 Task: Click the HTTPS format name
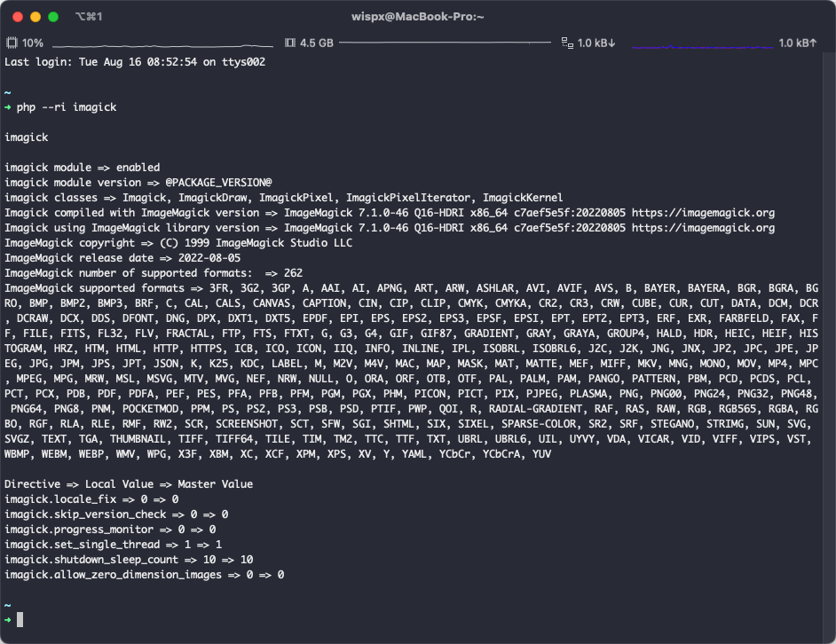click(x=206, y=349)
